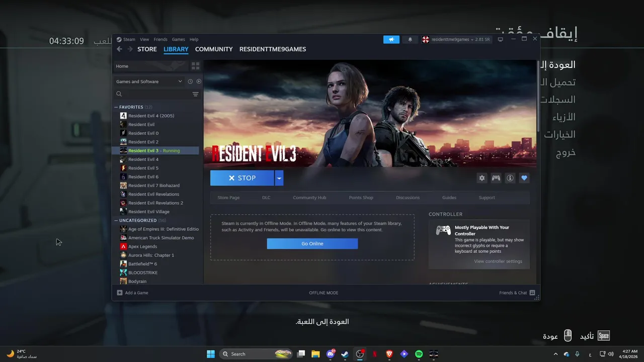644x362 pixels.
Task: Select Apex Legends in library
Action: pos(156,246)
